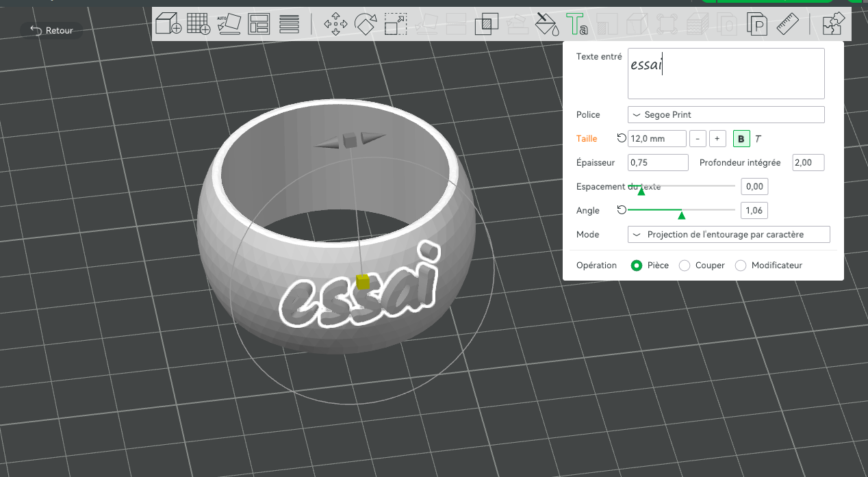Reset text size with the Taille arrow
868x477 pixels.
pyautogui.click(x=622, y=138)
